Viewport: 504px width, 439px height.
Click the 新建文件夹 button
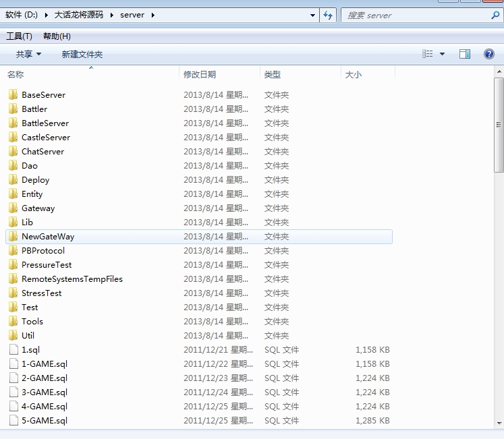pyautogui.click(x=82, y=54)
